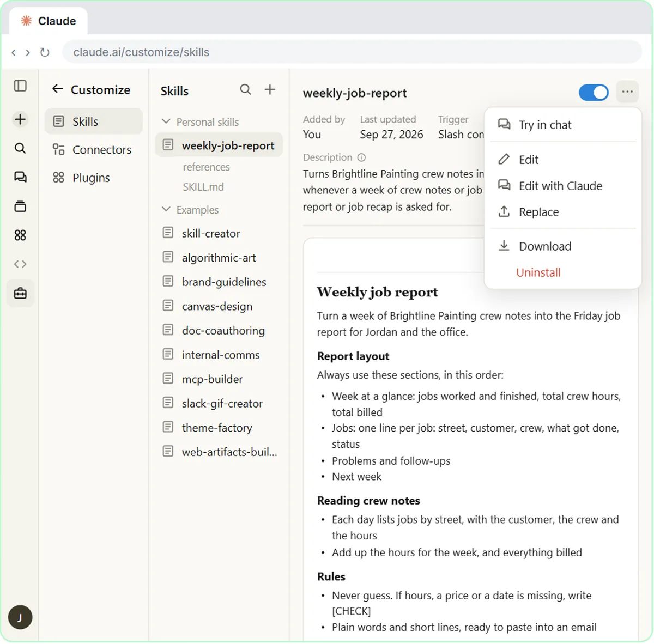This screenshot has height=644, width=654.
Task: Open Skills in the Customize sidebar
Action: (94, 121)
